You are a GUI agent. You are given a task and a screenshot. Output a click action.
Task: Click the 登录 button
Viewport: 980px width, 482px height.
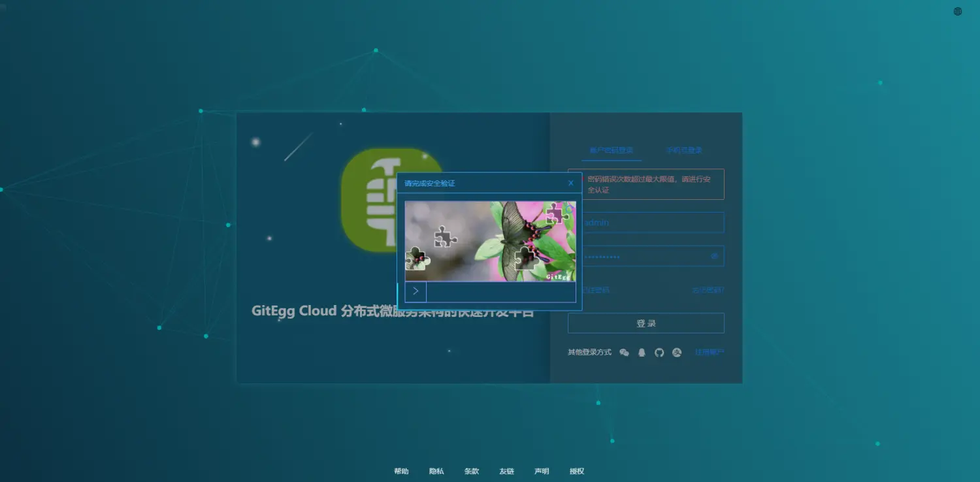click(x=646, y=323)
